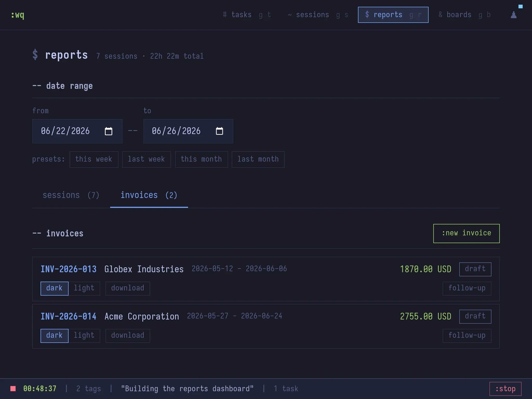Click the 2 tags status entry
The image size is (532, 399).
click(x=89, y=389)
